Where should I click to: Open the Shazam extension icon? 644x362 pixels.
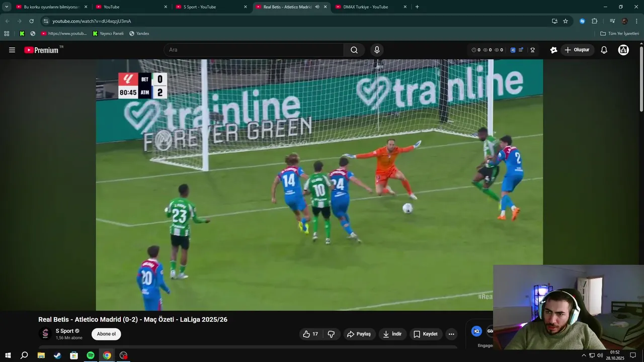pyautogui.click(x=582, y=21)
